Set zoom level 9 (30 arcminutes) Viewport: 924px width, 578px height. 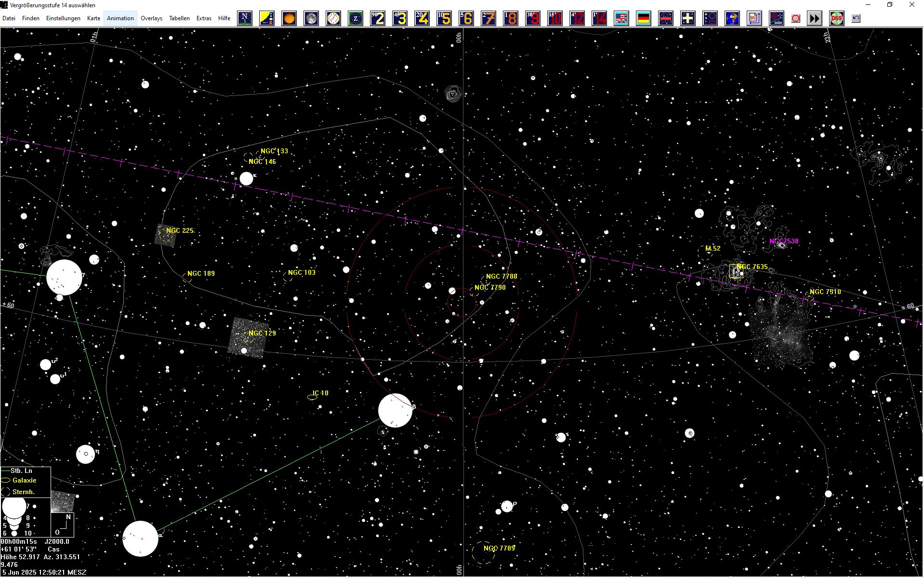coord(533,18)
